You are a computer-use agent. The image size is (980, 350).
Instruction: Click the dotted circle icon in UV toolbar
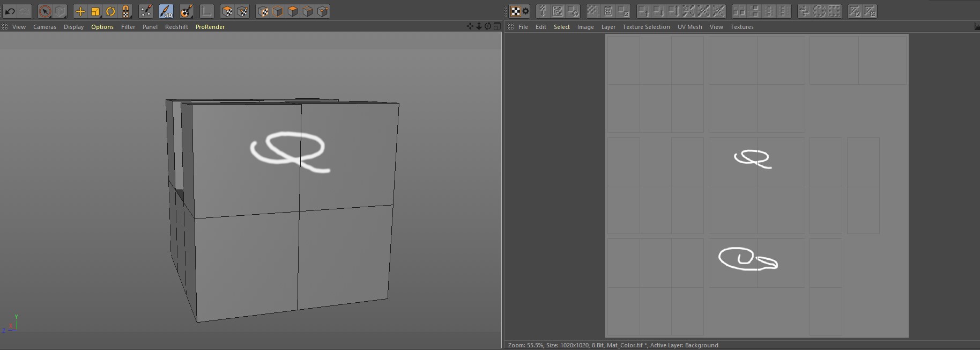819,11
